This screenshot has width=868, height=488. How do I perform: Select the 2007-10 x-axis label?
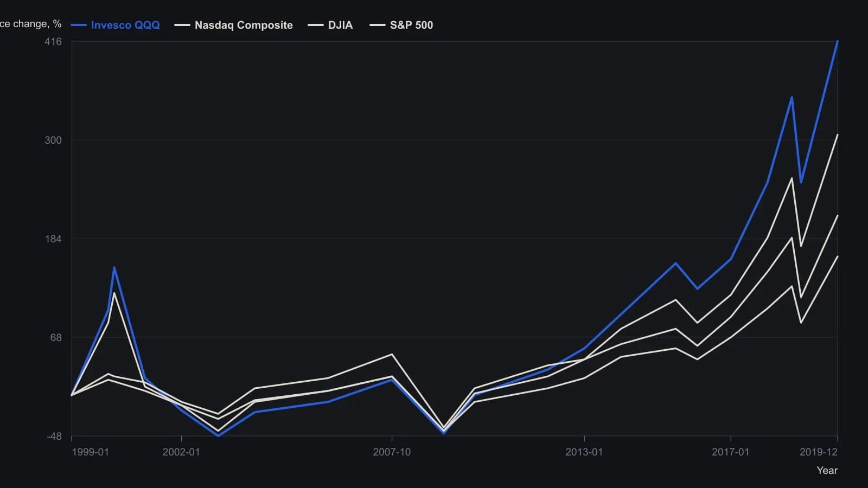point(392,452)
